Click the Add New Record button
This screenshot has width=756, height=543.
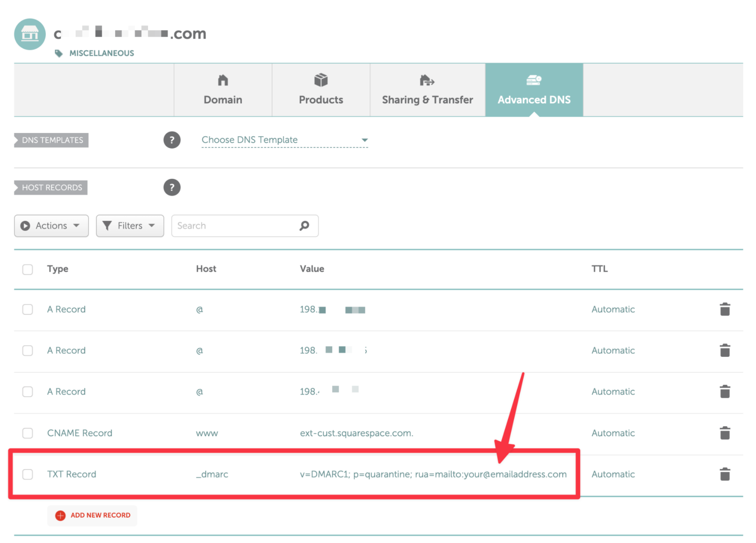[x=92, y=515]
